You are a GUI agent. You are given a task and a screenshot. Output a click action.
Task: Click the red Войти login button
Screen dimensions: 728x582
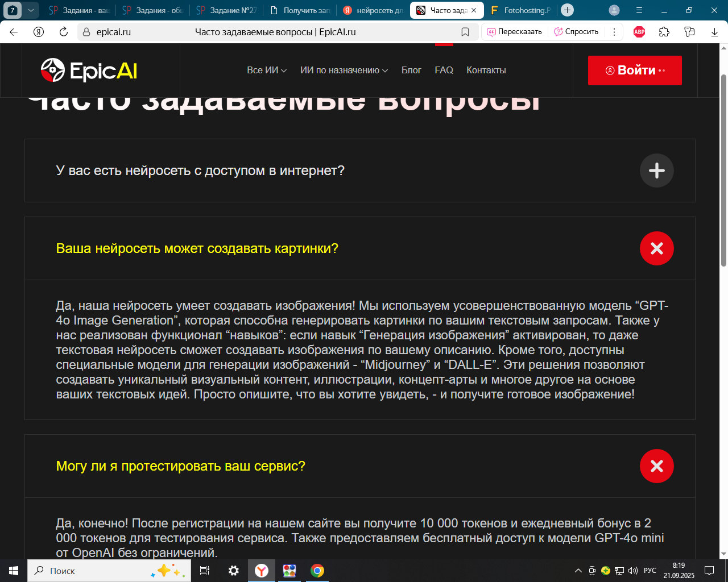coord(635,70)
